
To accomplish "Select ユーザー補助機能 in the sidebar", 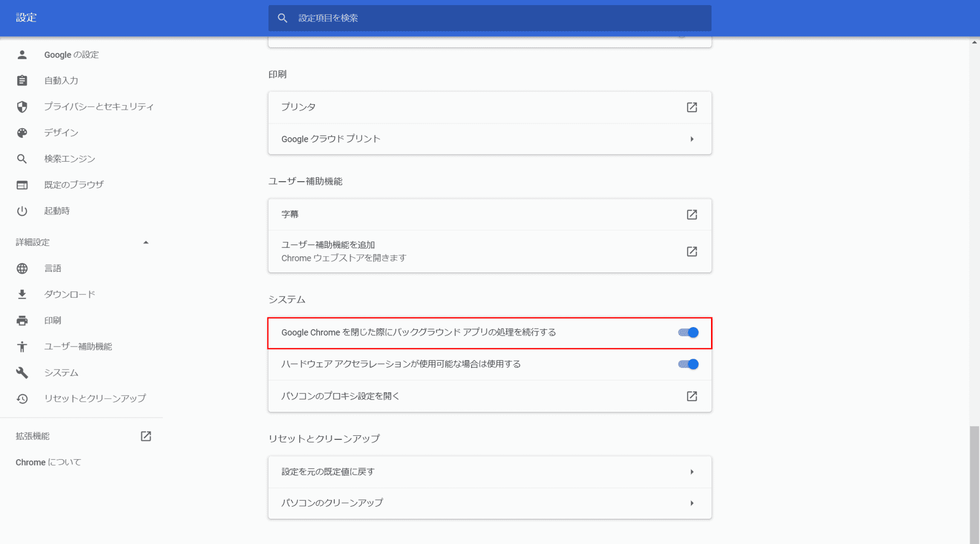I will (78, 347).
